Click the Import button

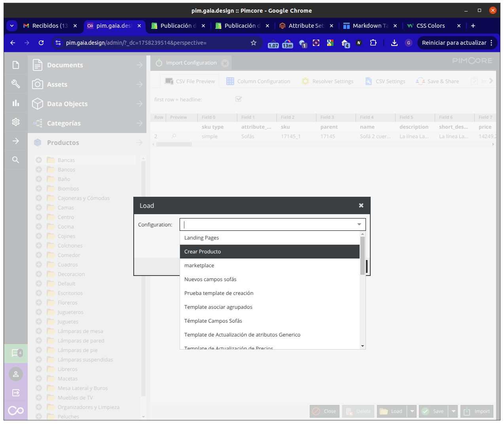tap(477, 411)
